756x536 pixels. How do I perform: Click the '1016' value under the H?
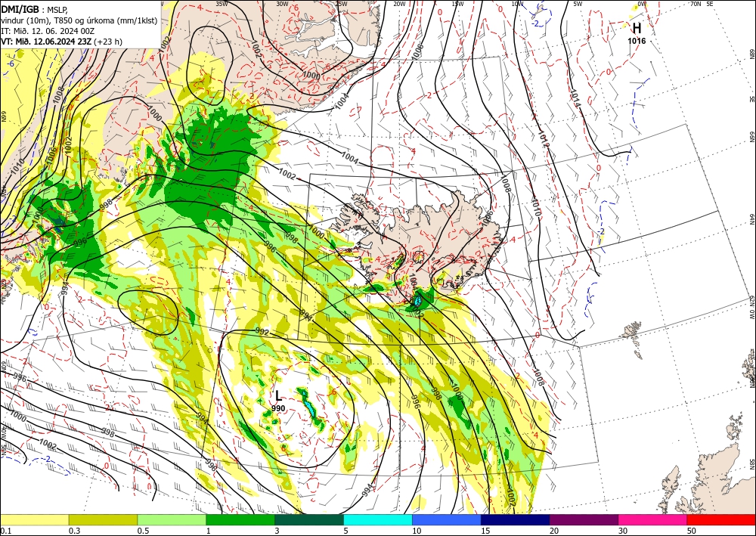[637, 41]
